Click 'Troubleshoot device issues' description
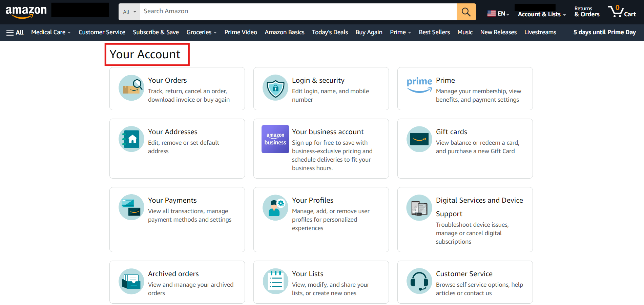The height and width of the screenshot is (305, 644). 472,233
